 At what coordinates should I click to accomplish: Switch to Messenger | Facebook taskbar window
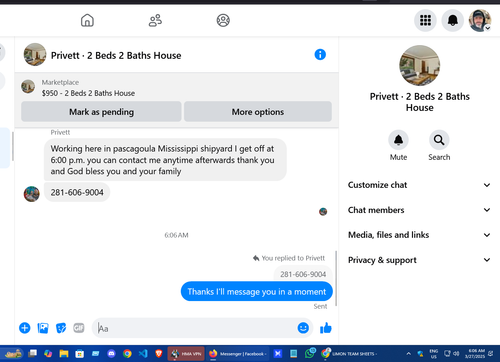[x=238, y=354]
